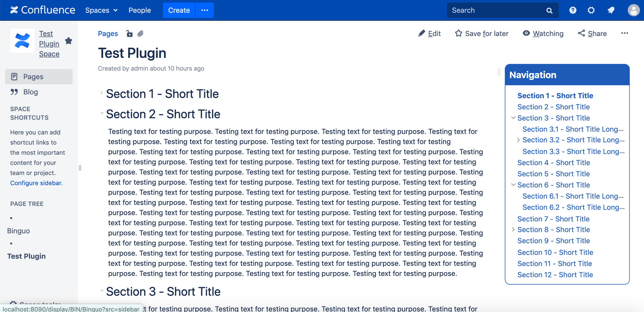The height and width of the screenshot is (312, 644).
Task: Click the Blog quote marks icon
Action: [x=14, y=92]
